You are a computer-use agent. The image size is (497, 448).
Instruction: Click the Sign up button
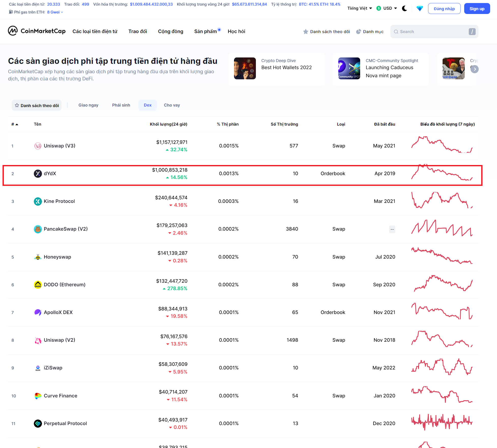pos(477,9)
